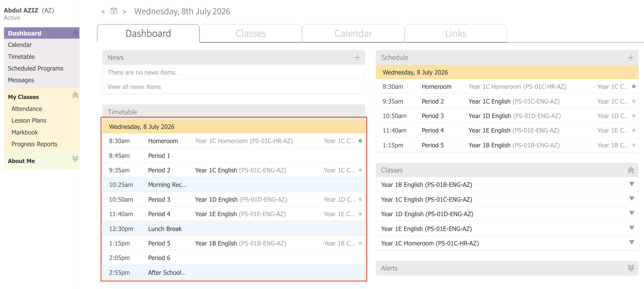The image size is (644, 289).
Task: Click the Timetable panel header
Action: coord(234,112)
